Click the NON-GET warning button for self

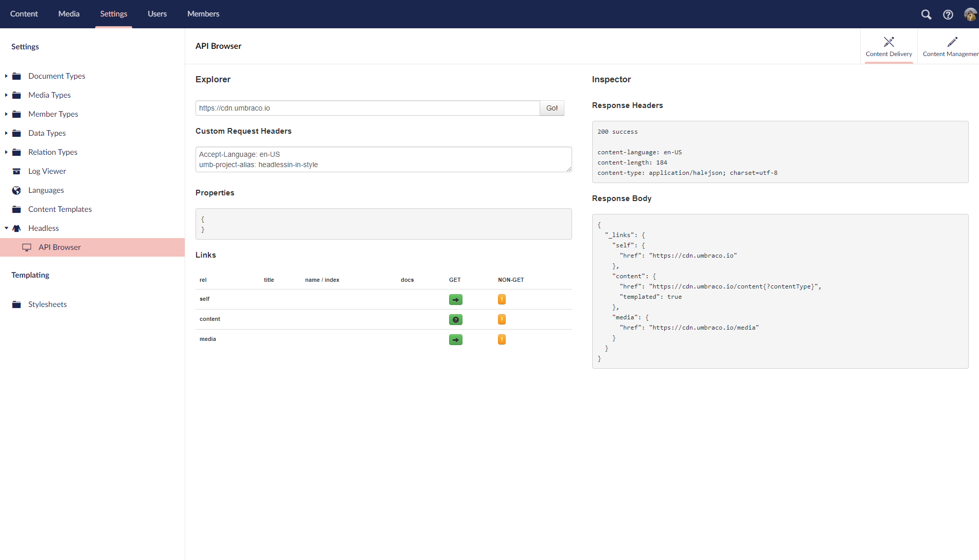[502, 299]
